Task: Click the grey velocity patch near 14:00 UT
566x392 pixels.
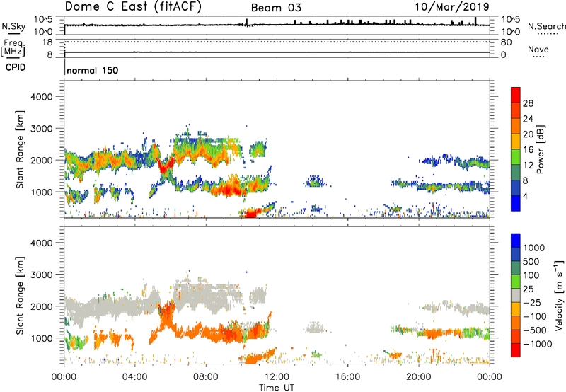Action: click(316, 328)
